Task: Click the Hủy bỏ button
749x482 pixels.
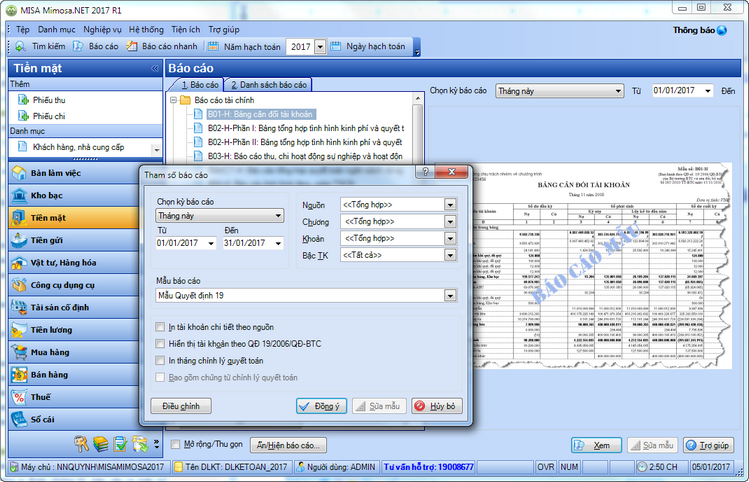Action: coord(437,406)
